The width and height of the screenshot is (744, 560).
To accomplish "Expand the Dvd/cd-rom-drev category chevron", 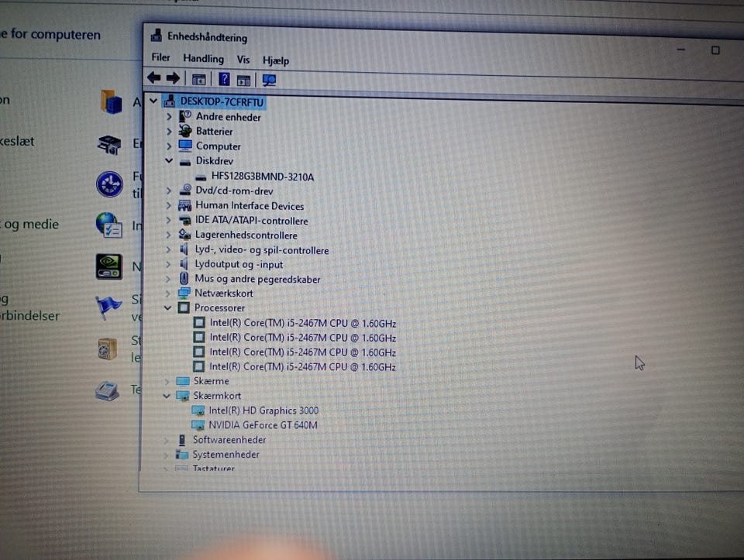I will click(168, 191).
